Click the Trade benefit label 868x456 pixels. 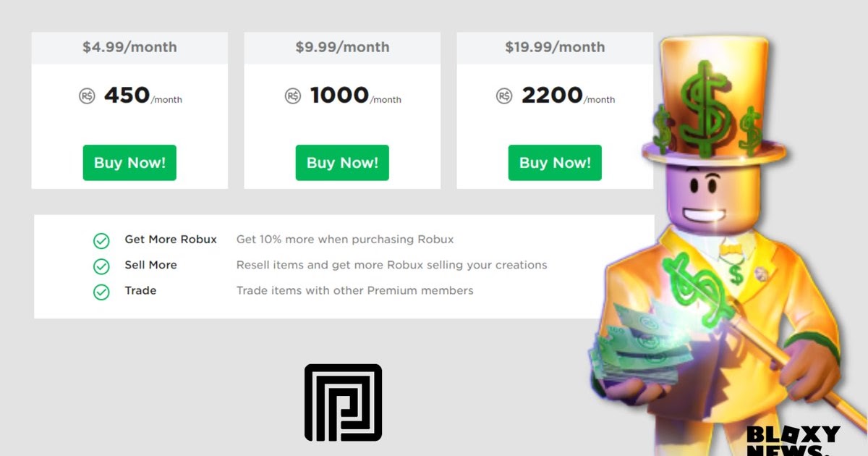coord(140,290)
